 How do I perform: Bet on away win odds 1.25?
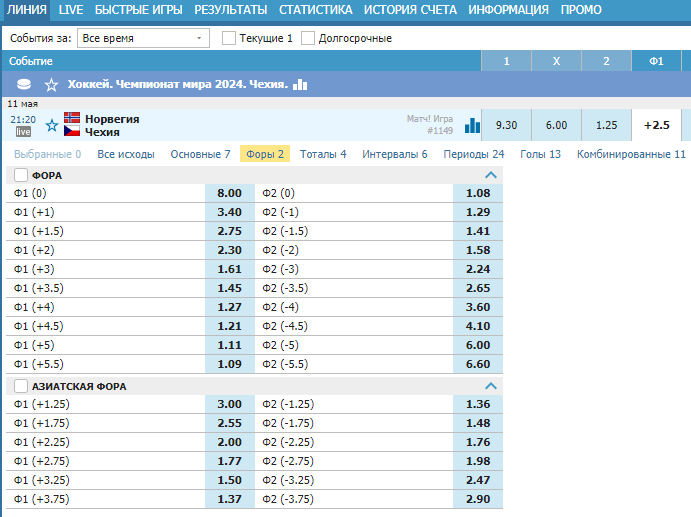pos(606,125)
